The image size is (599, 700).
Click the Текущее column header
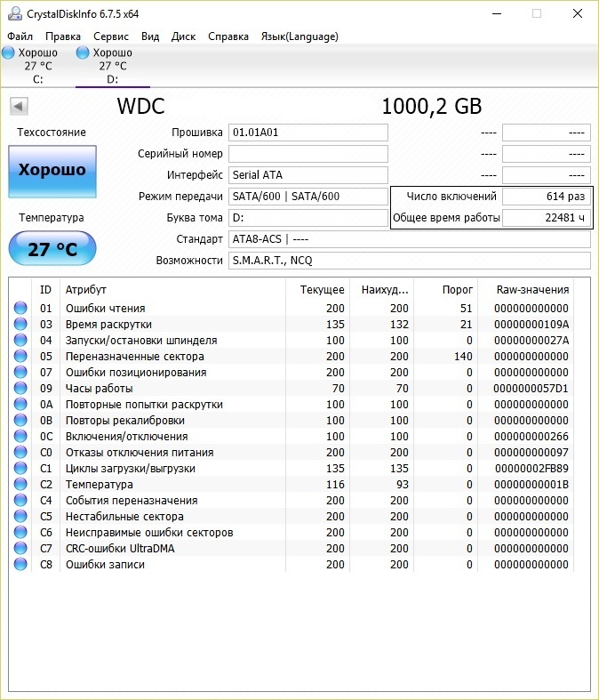click(x=317, y=290)
